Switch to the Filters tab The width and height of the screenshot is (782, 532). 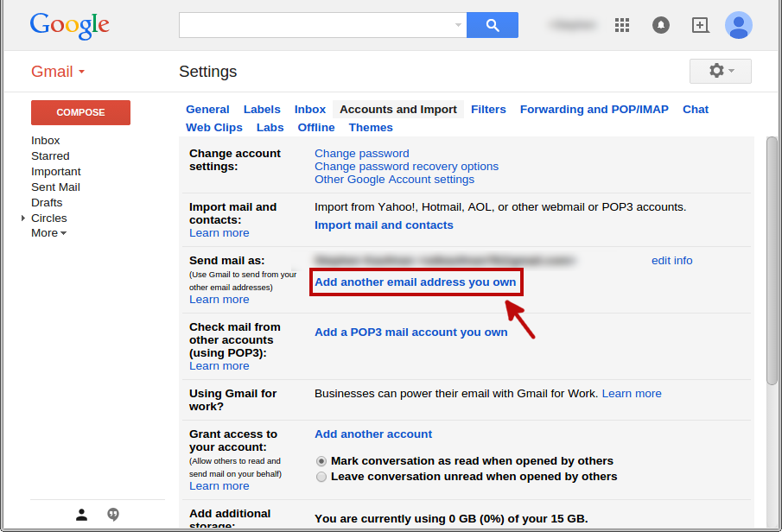point(488,109)
